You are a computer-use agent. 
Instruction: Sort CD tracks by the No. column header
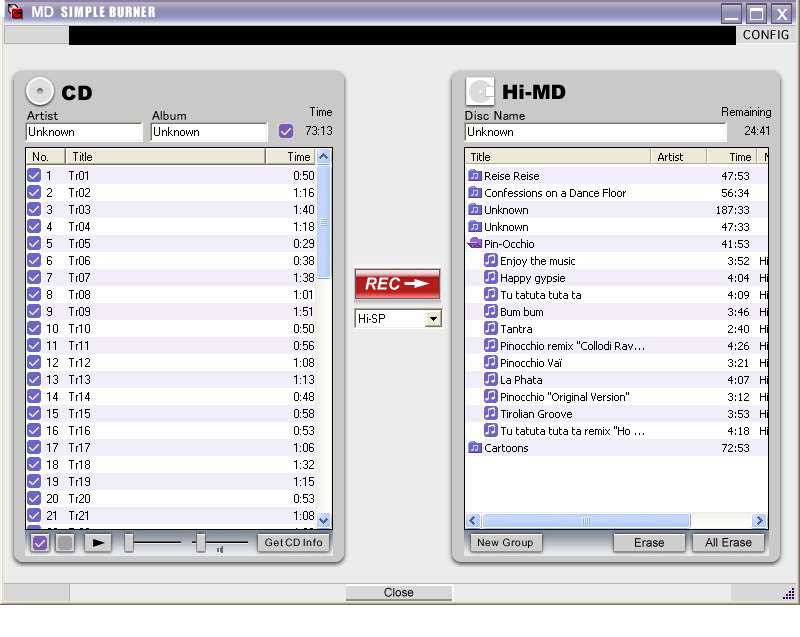[45, 157]
